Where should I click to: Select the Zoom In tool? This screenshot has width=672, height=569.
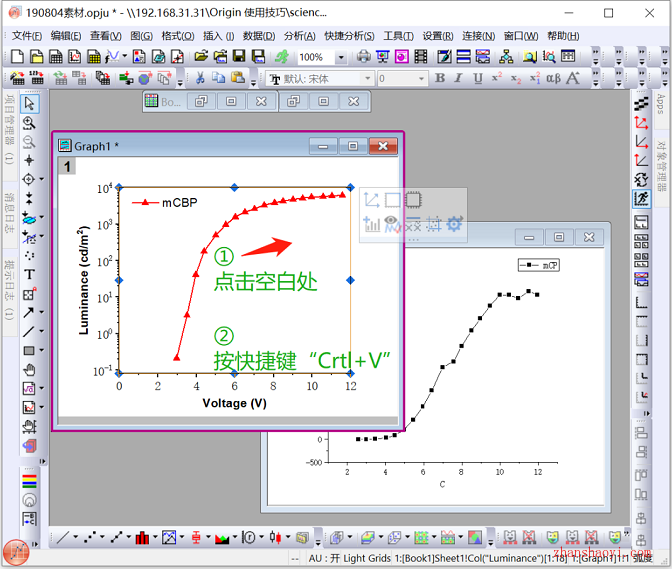pos(29,123)
